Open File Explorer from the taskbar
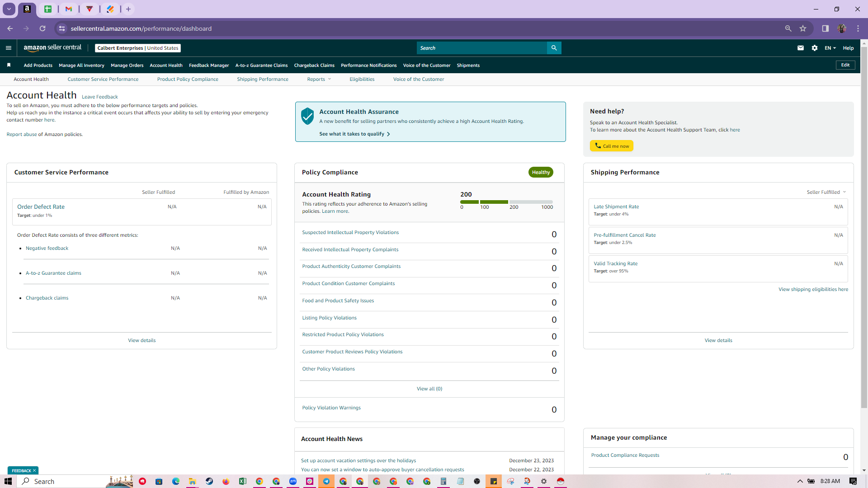868x488 pixels. point(193,481)
